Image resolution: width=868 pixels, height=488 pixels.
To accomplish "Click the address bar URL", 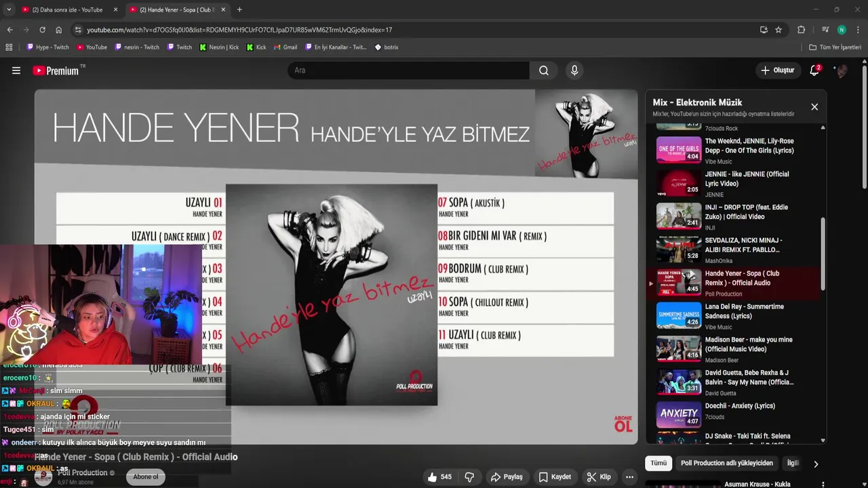I will click(239, 30).
